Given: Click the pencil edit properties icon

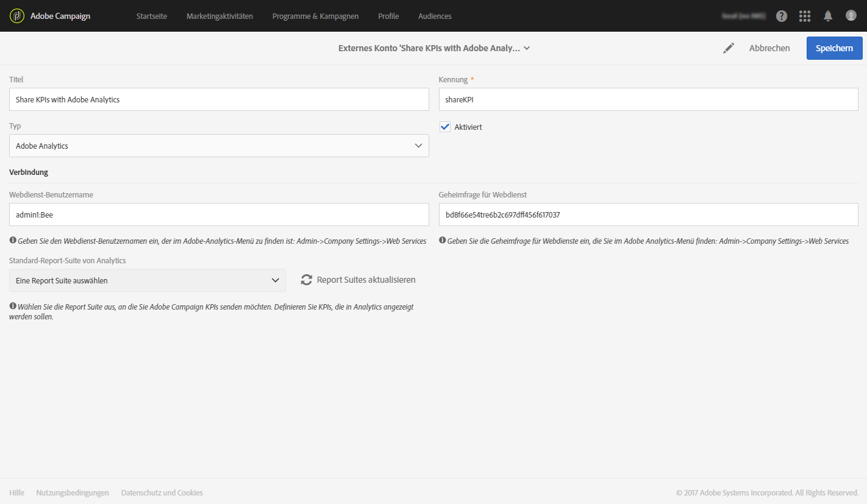Looking at the screenshot, I should coord(729,48).
